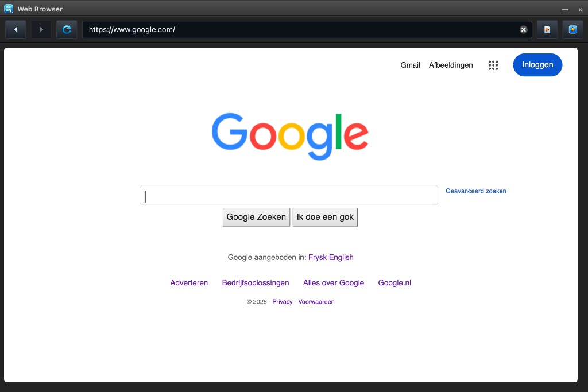Open the Gmail link

pyautogui.click(x=410, y=65)
